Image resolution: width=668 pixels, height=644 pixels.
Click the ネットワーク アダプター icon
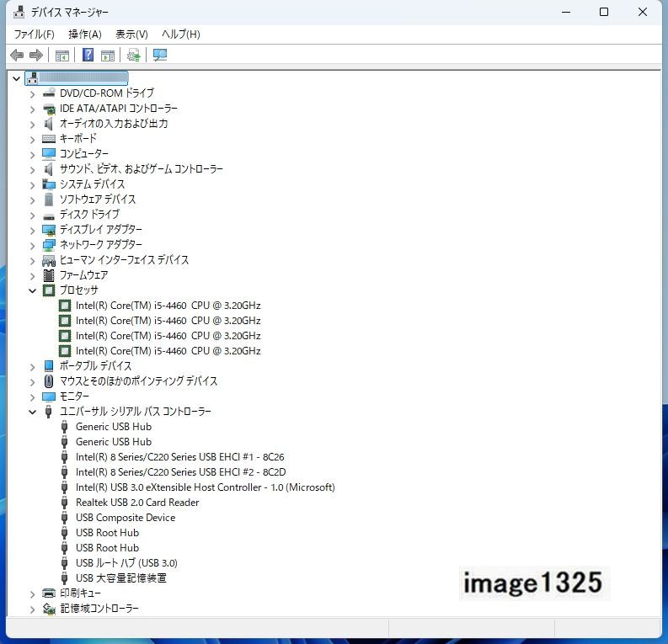49,245
